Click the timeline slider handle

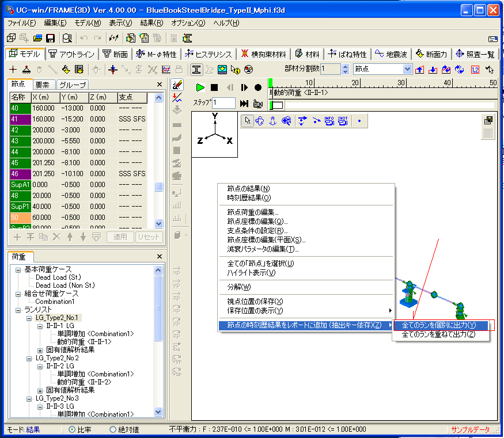(x=278, y=105)
